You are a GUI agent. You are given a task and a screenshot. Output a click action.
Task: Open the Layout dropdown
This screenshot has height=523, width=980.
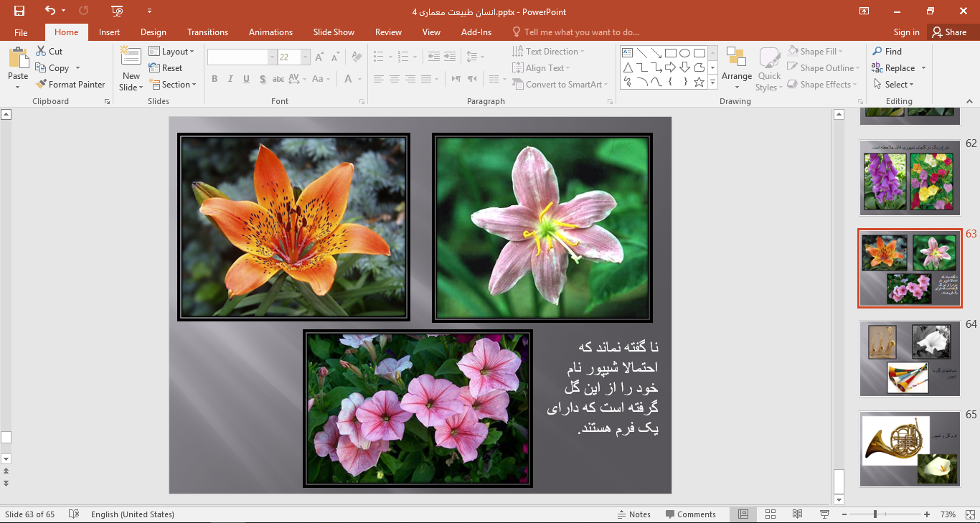[x=171, y=52]
